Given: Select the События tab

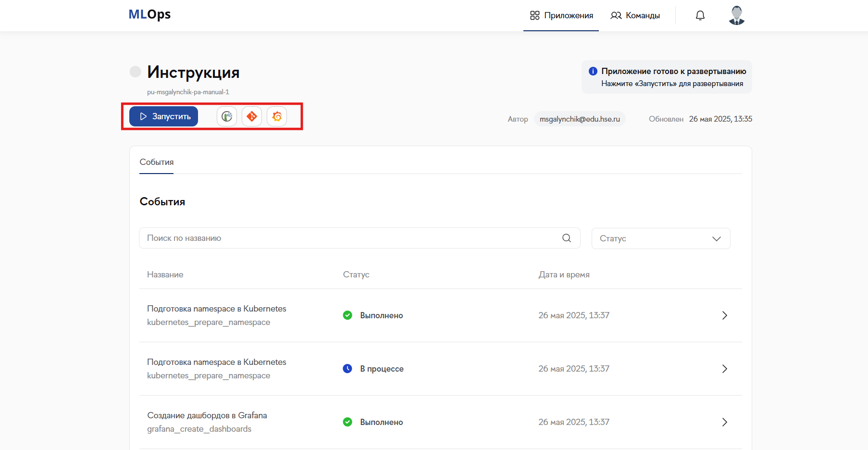Looking at the screenshot, I should [157, 162].
